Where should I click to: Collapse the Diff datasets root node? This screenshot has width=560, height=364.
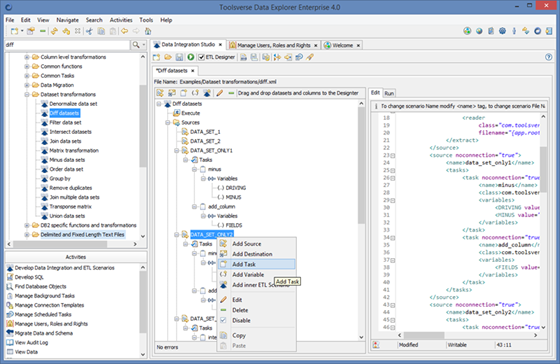(159, 104)
